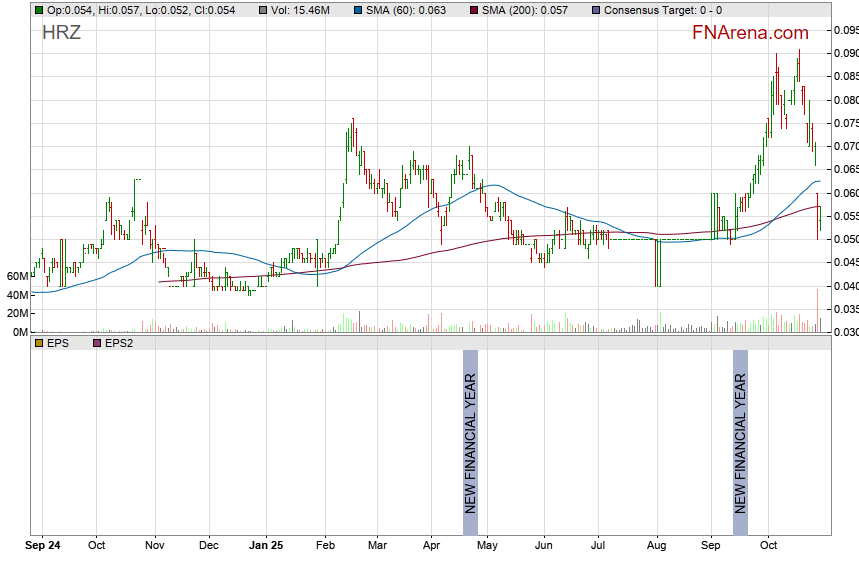Click the Jan 25 date axis label
This screenshot has height=566, width=859.
pos(265,546)
